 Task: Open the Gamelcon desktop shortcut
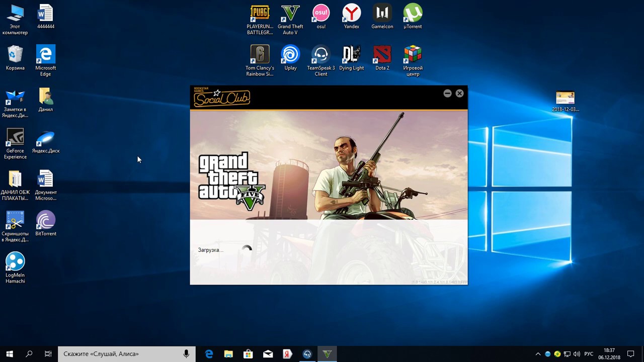click(x=382, y=17)
